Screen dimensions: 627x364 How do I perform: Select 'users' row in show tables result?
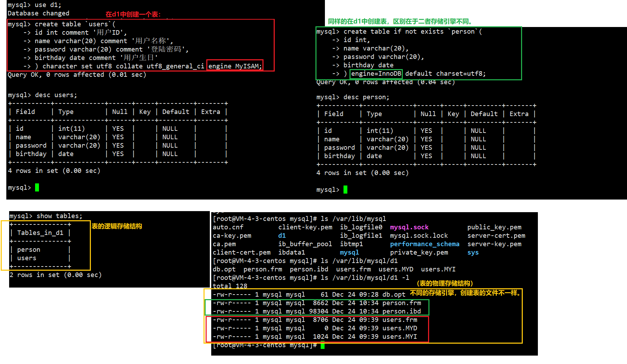pos(27,258)
